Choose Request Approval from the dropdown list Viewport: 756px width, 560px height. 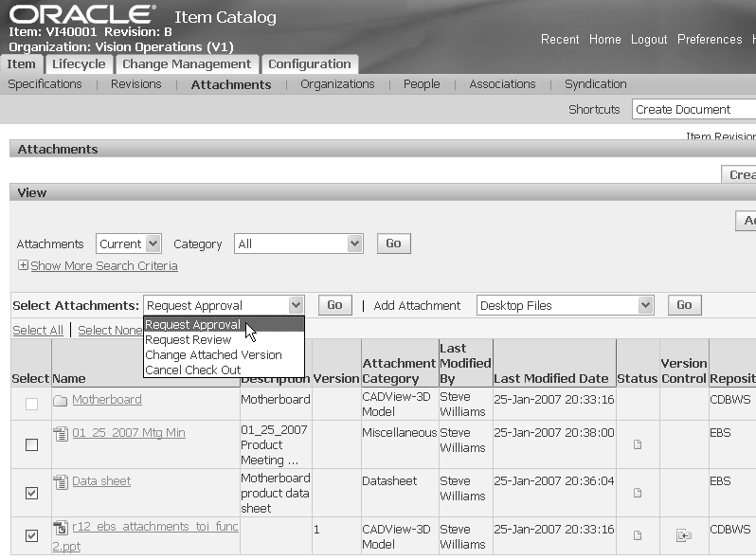coord(225,325)
